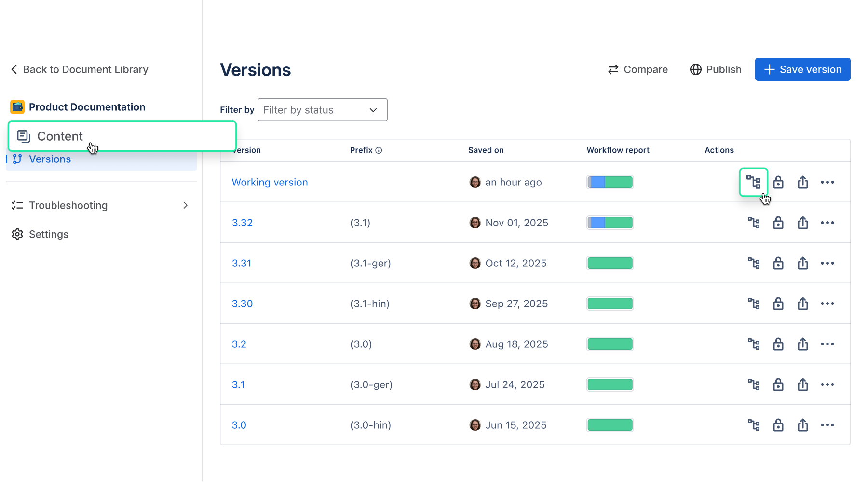This screenshot has width=868, height=503.
Task: Switch to the Content section
Action: click(x=59, y=136)
